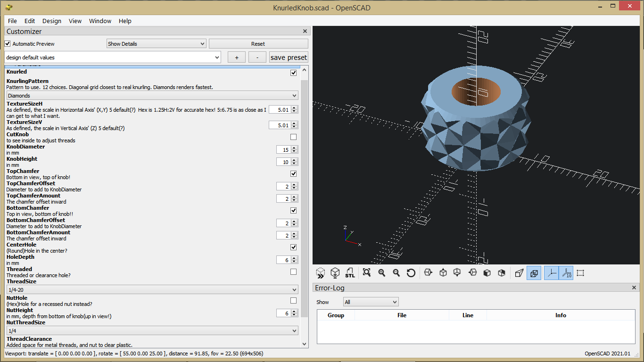644x362 pixels.
Task: Open the Design menu
Action: coord(52,21)
